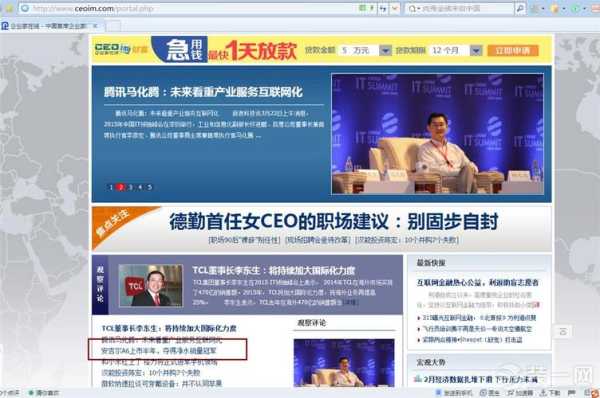Click the TCL chairman thumbnail photo

click(x=151, y=285)
